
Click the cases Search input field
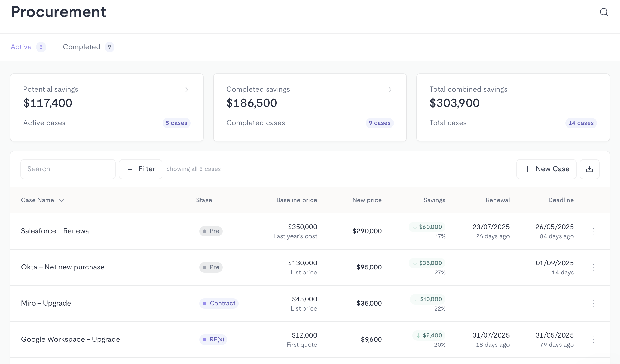pyautogui.click(x=68, y=169)
